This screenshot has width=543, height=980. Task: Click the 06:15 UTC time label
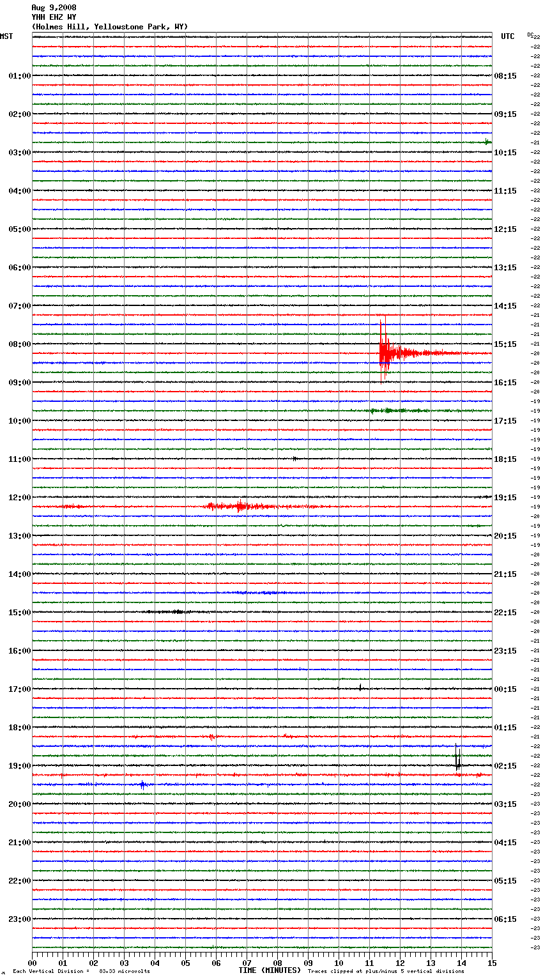tap(505, 919)
